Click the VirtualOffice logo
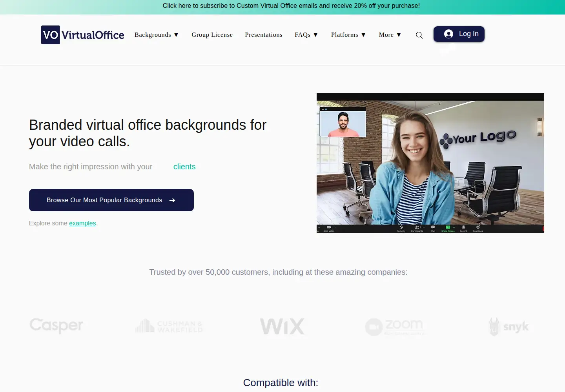565x392 pixels. 83,35
